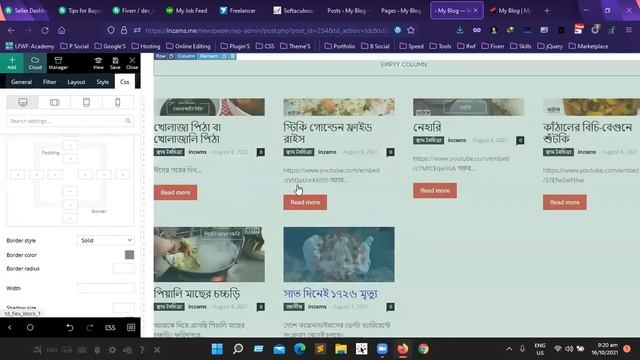Click the Add element button
Screen dimensions: 640x360
click(x=12, y=63)
